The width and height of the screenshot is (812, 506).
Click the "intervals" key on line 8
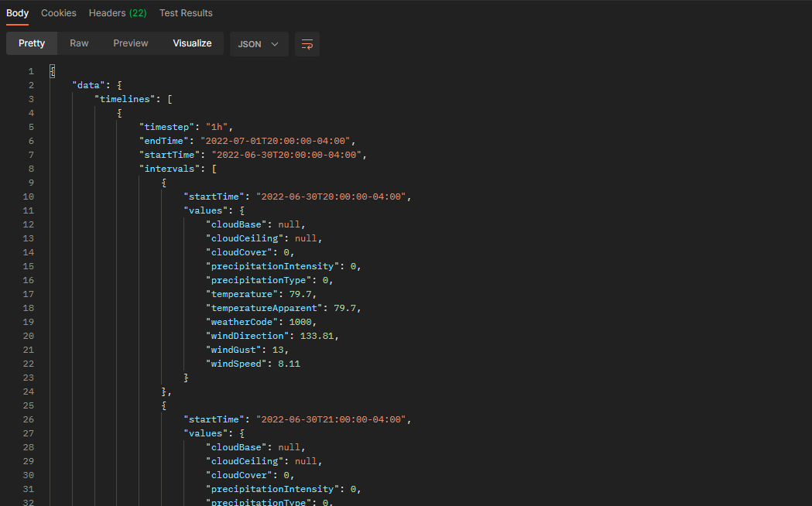pyautogui.click(x=169, y=169)
